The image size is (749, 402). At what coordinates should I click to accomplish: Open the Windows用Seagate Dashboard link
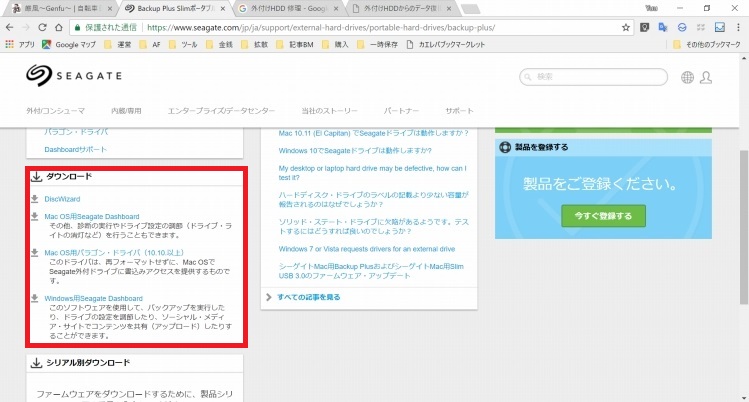click(94, 298)
